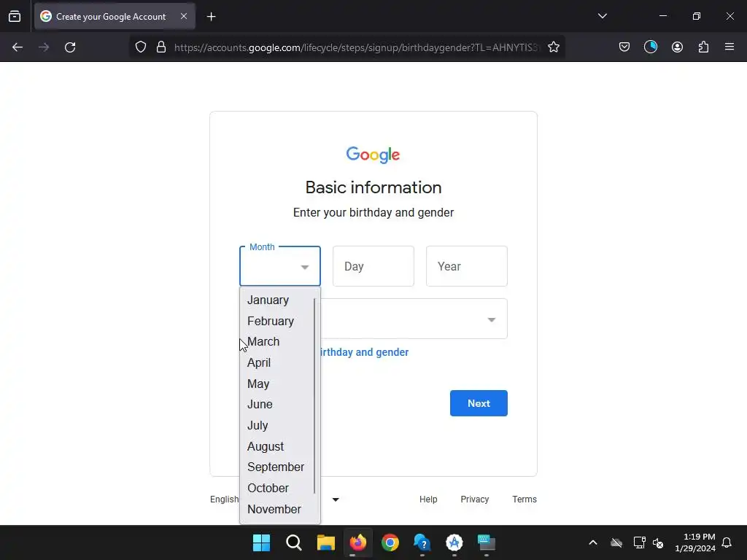Bookmark this page with the star

(x=554, y=47)
